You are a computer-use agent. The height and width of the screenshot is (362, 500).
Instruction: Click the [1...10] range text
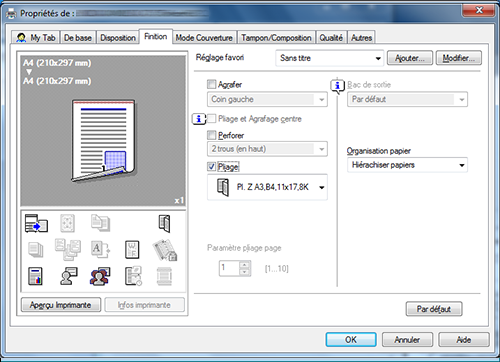277,268
